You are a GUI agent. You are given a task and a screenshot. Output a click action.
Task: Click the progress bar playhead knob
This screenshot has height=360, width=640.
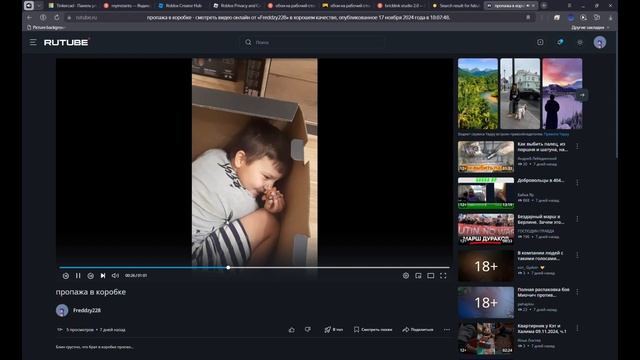coord(228,268)
